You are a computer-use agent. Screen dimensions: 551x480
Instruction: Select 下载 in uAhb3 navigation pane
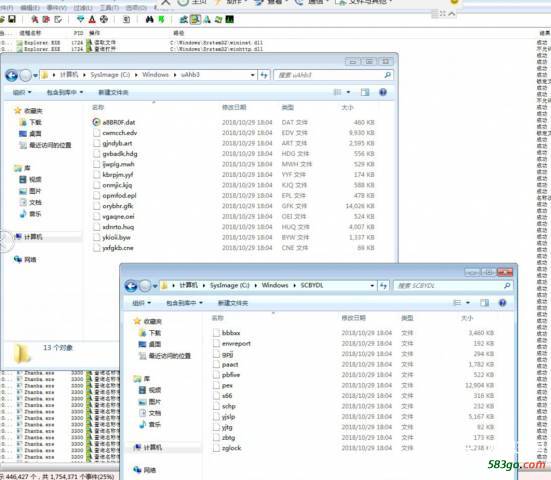click(x=35, y=122)
